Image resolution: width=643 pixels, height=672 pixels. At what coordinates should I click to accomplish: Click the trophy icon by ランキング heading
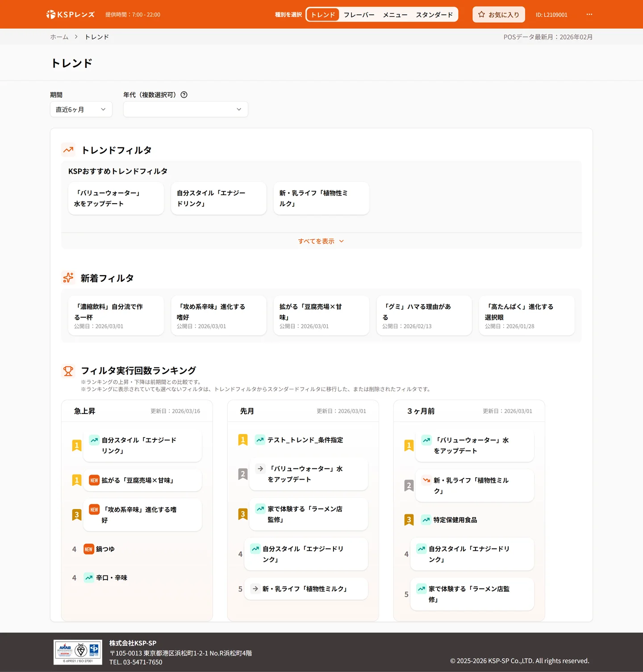(68, 371)
